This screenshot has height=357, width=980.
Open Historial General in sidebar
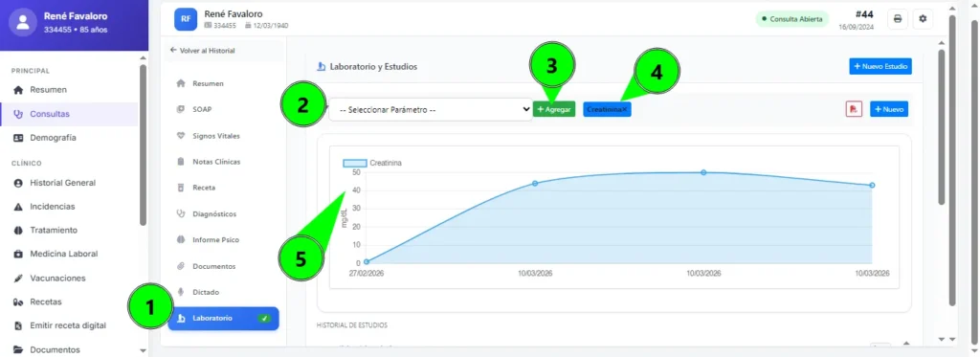pyautogui.click(x=69, y=183)
